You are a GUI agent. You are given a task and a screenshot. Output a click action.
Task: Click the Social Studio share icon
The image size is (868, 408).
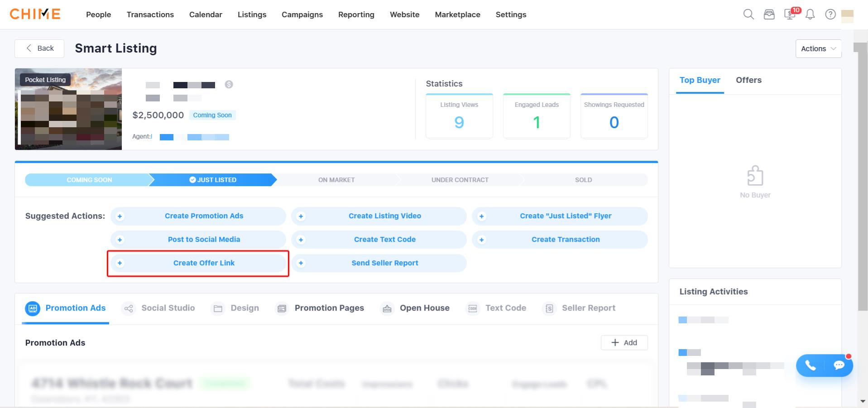129,308
